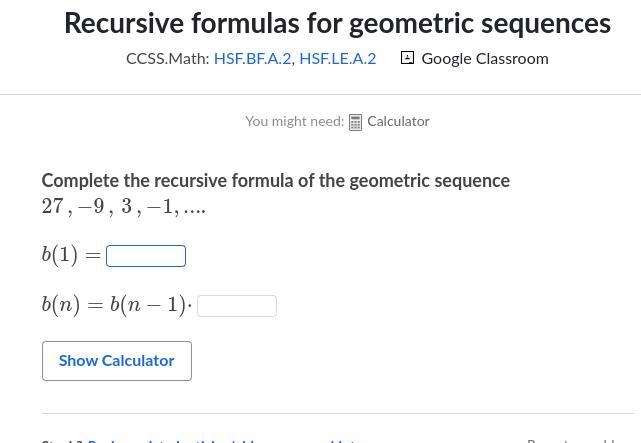Click the −9 term in the sequence
This screenshot has height=443, width=641.
click(90, 206)
